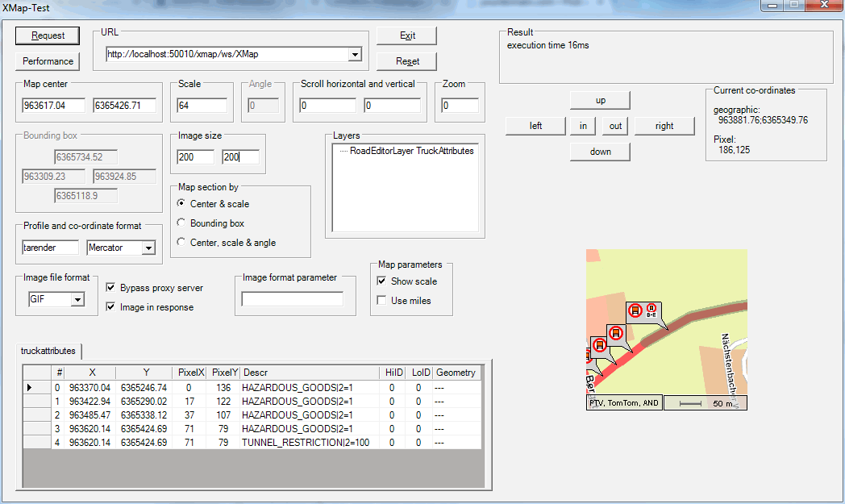Image resolution: width=845 pixels, height=504 pixels.
Task: Click the Scale input field
Action: [202, 106]
